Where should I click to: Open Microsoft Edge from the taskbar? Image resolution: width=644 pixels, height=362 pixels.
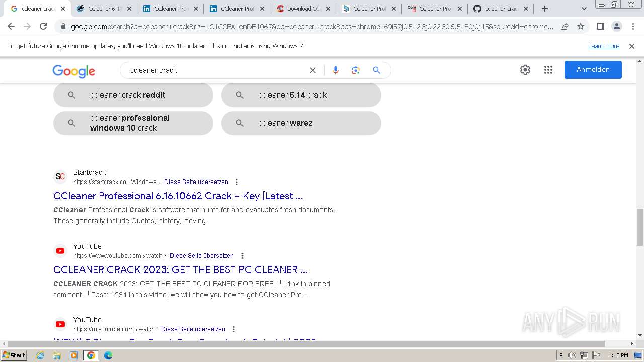(108, 355)
